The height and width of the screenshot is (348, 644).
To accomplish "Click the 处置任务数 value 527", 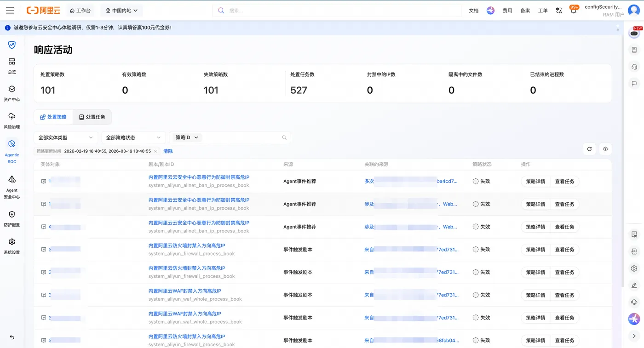I will tap(299, 90).
